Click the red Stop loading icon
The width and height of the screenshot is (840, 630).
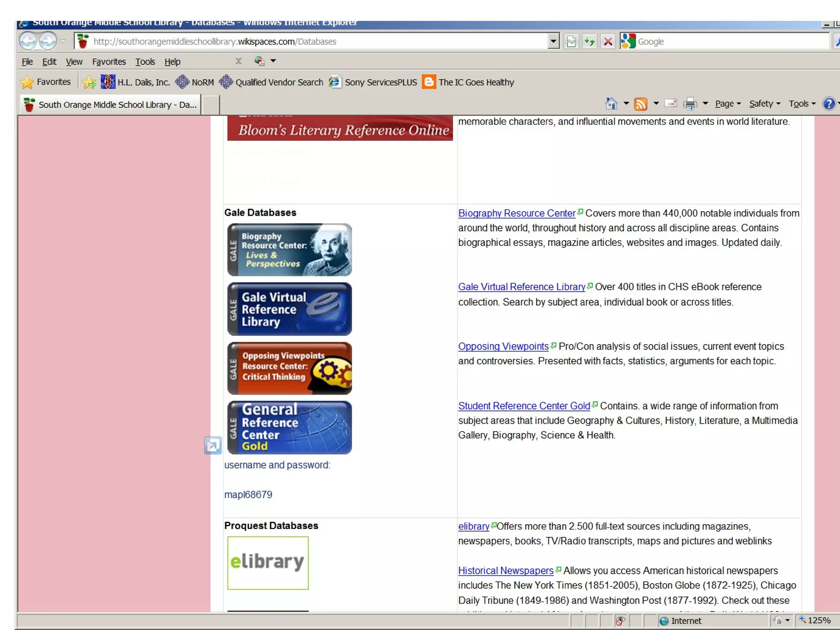click(x=608, y=41)
